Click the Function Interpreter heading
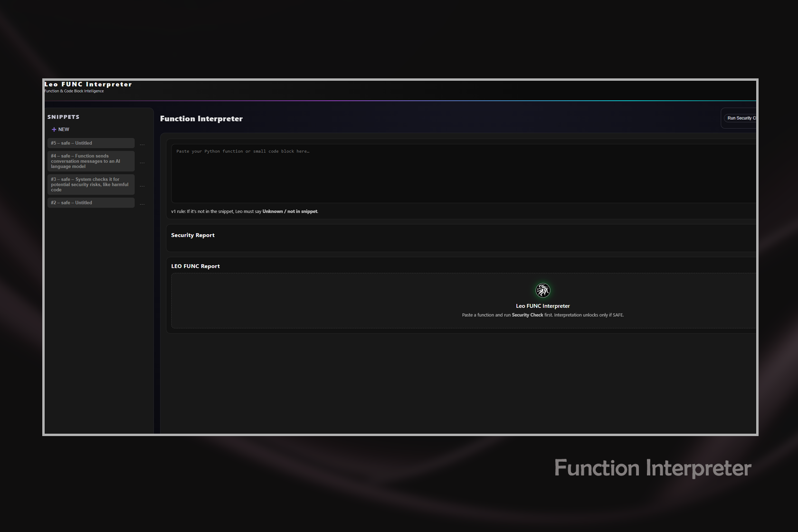 pyautogui.click(x=201, y=119)
